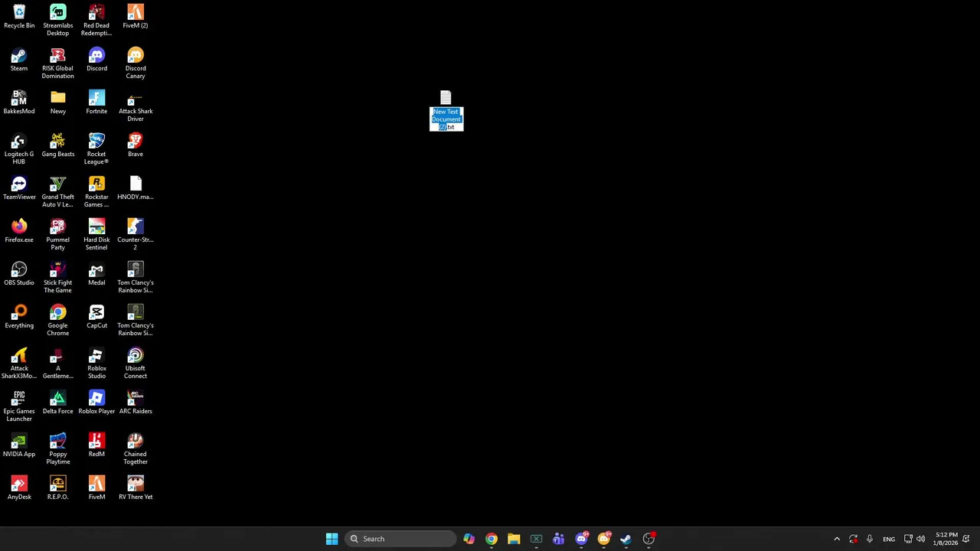This screenshot has height=551, width=980.
Task: Open the clock and date panel
Action: 946,539
